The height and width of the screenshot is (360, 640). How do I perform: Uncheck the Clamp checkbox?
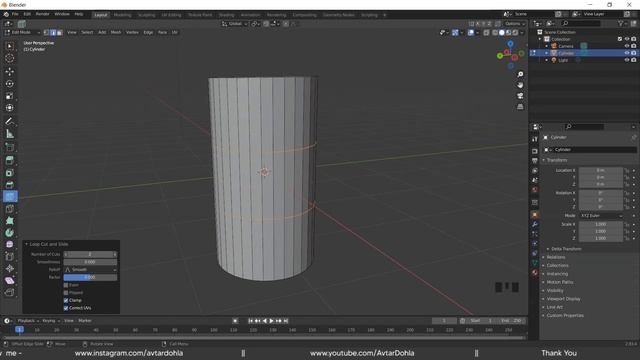coord(66,300)
